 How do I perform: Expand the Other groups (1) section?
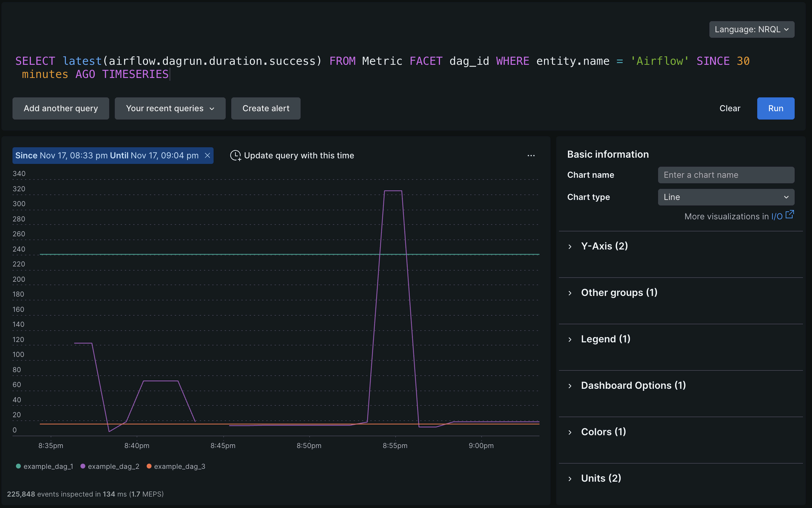pos(619,292)
